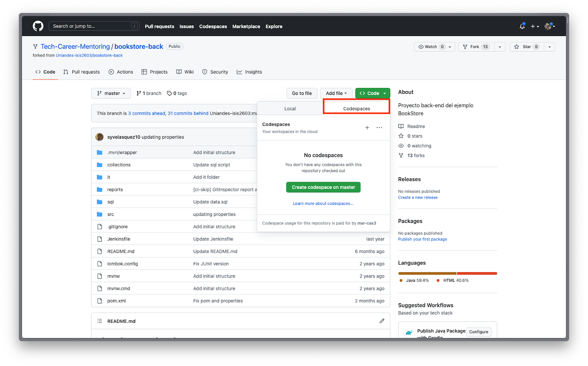This screenshot has height=366, width=588.
Task: Click the .gitignore file icon
Action: 99,227
